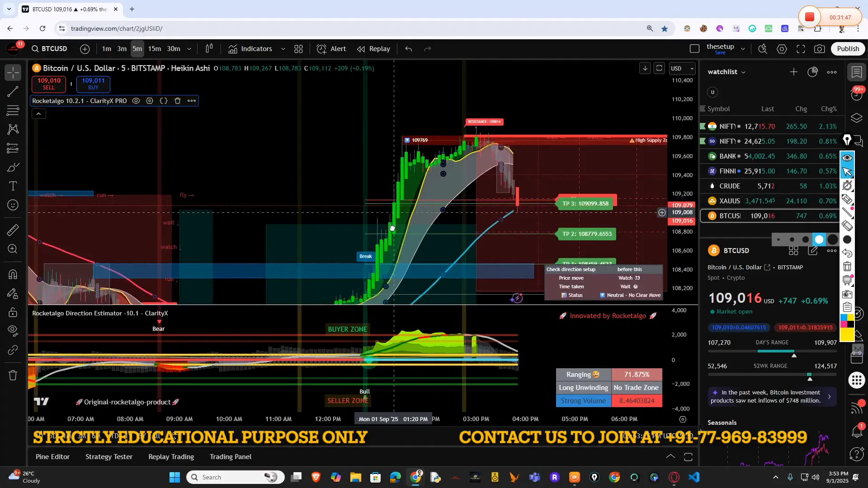Viewport: 868px width, 488px height.
Task: Open chart Settings gear
Action: pyautogui.click(x=782, y=49)
